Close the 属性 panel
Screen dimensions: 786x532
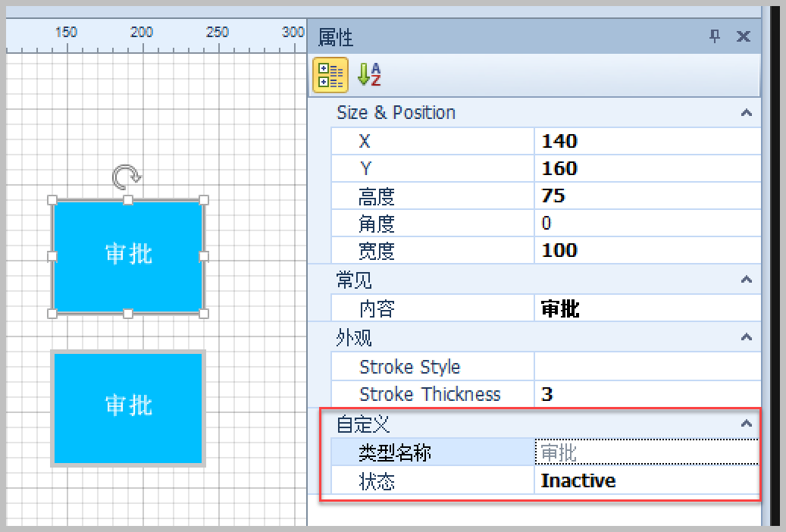point(744,36)
